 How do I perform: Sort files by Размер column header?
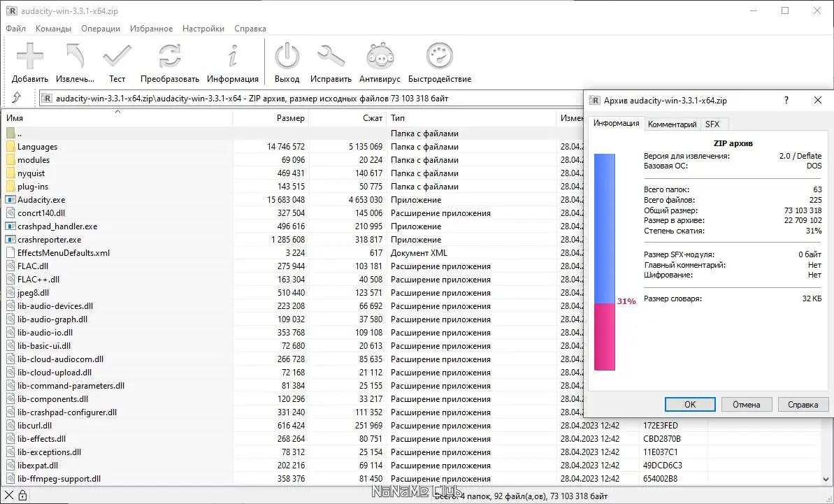pos(271,118)
